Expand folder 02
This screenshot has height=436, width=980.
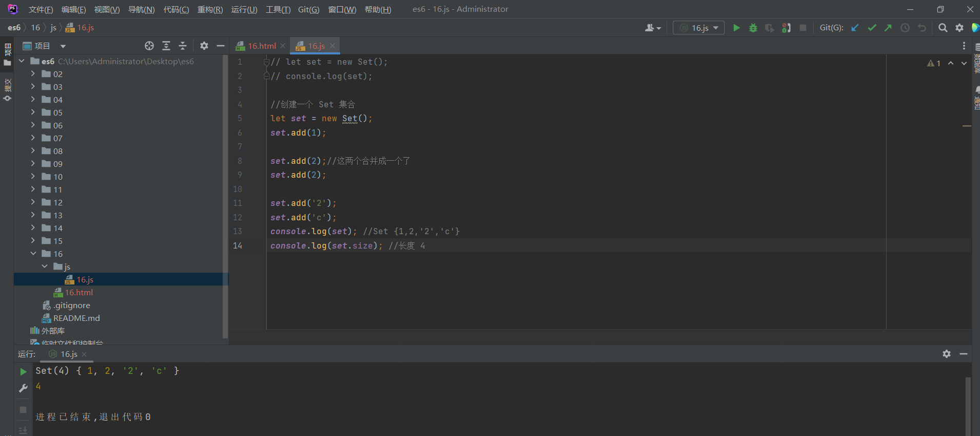[x=33, y=73]
